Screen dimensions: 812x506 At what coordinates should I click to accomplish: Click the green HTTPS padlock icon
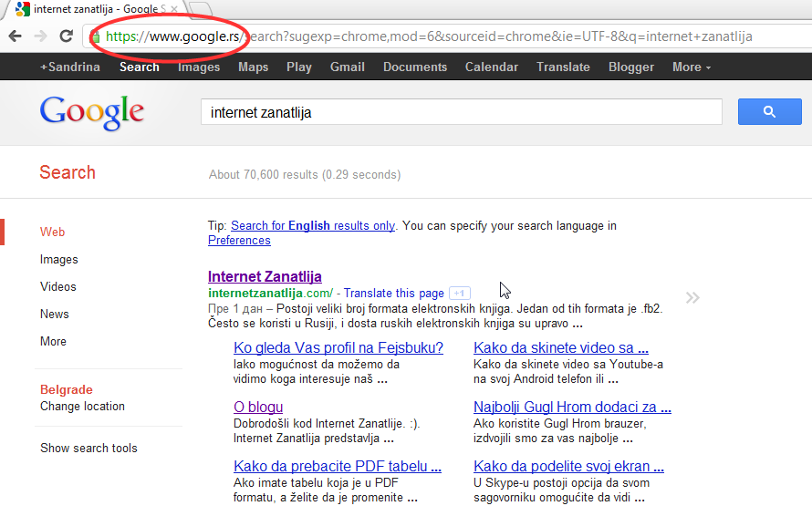coord(95,36)
